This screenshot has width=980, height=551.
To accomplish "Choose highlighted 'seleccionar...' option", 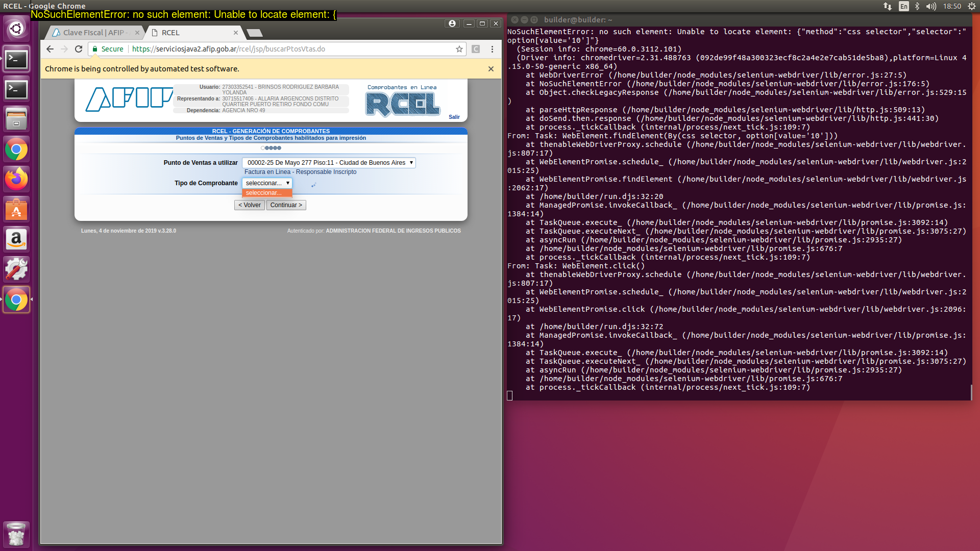I will pos(267,193).
